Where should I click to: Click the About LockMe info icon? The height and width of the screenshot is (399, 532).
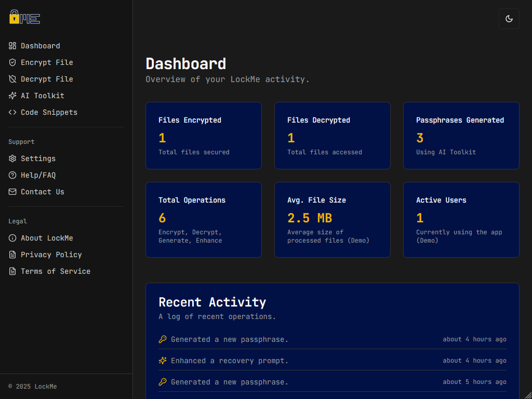click(12, 238)
